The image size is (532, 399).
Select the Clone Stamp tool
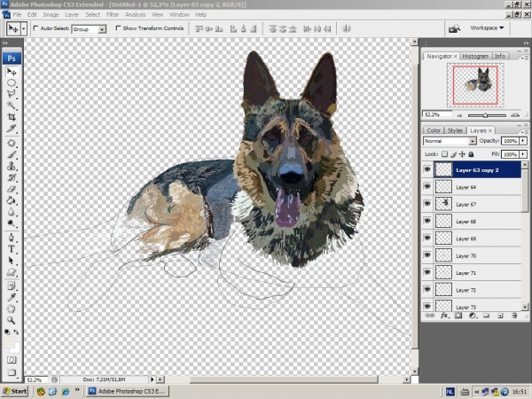pyautogui.click(x=12, y=167)
